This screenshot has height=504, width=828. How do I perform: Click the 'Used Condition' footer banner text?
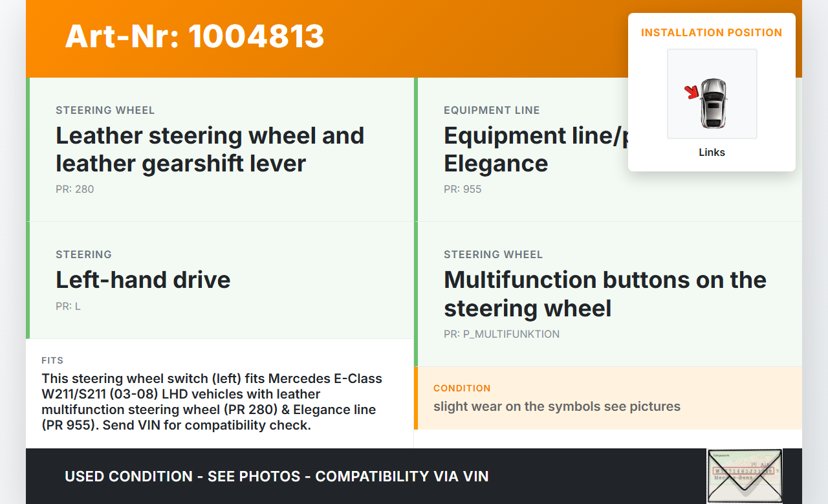[276, 476]
